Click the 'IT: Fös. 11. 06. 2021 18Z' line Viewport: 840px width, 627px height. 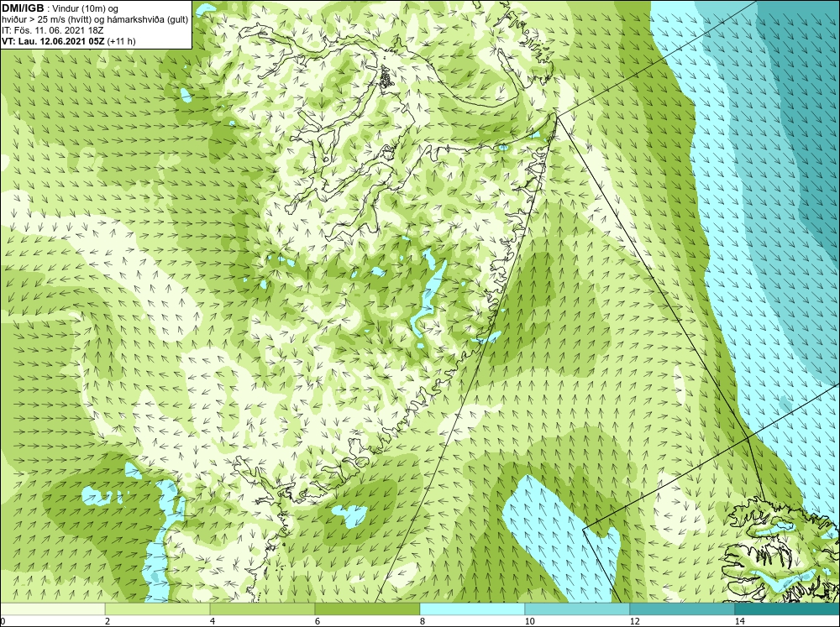point(52,30)
